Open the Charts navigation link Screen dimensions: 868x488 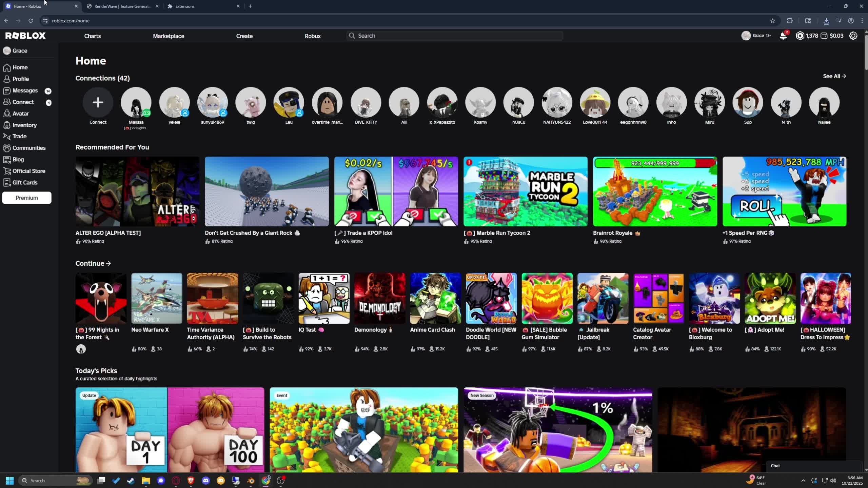click(92, 36)
